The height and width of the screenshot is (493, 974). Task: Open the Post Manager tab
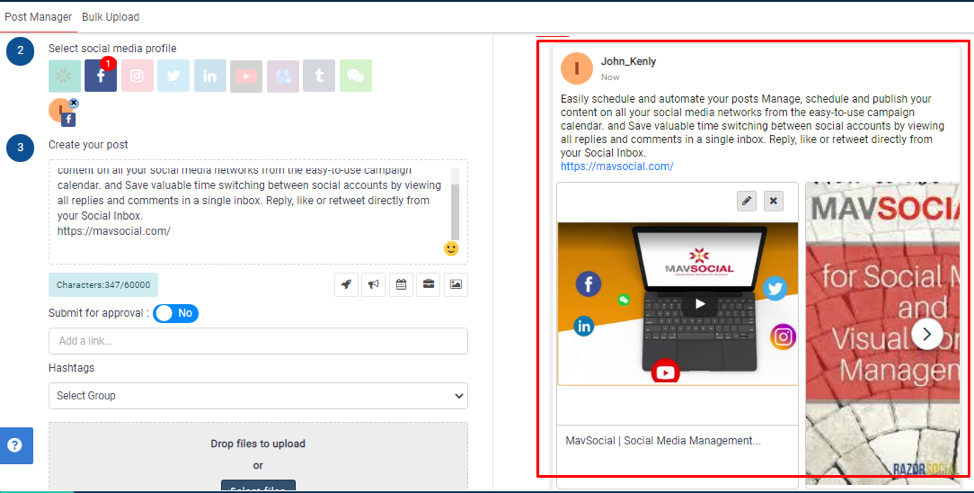point(38,17)
